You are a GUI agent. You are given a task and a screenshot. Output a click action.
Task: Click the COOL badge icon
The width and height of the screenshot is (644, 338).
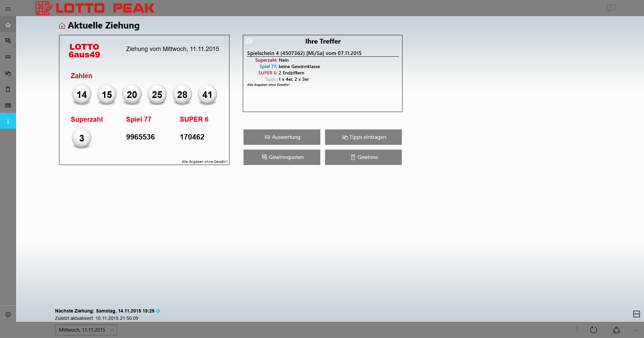point(636,314)
